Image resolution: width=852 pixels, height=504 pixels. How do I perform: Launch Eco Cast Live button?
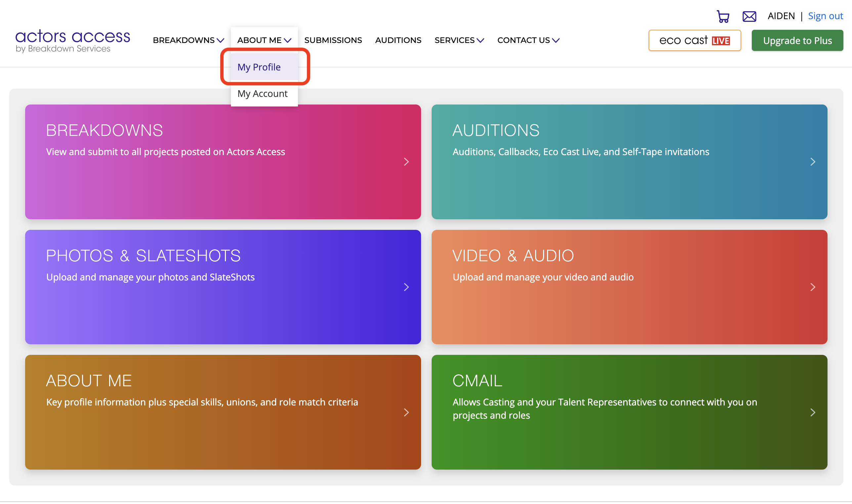(694, 41)
